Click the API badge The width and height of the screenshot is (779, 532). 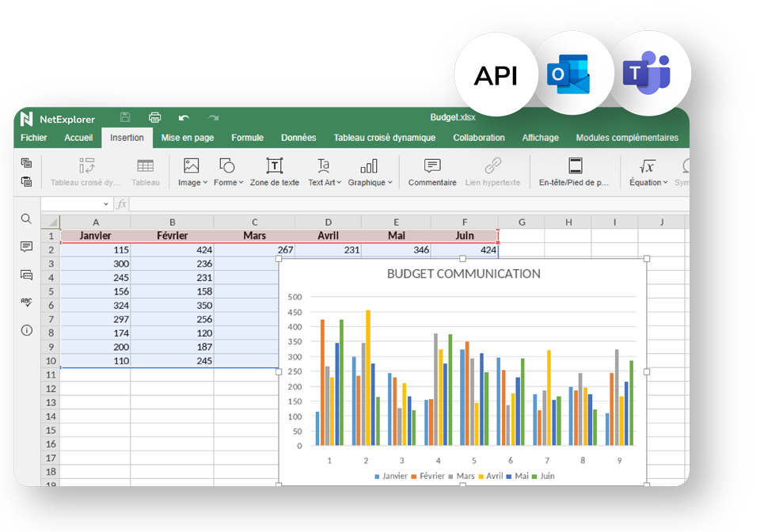pos(496,75)
